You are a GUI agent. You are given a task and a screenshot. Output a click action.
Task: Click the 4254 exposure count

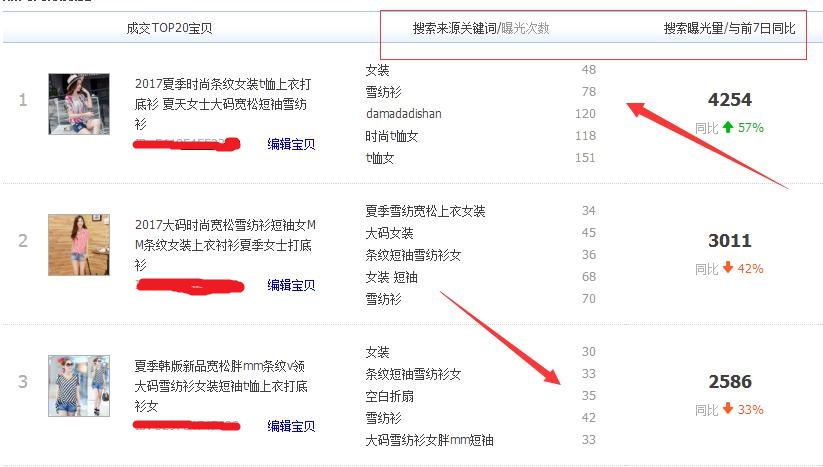[729, 100]
